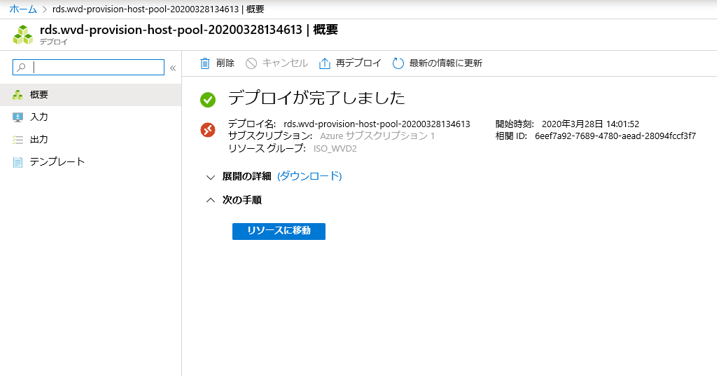717x376 pixels.
Task: Open the 概要 menu item
Action: (91, 95)
